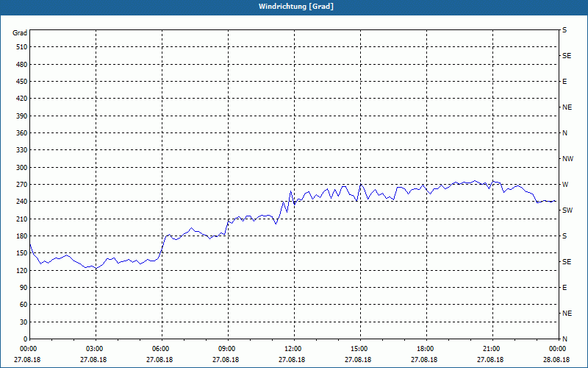Click the chart title 'Windrichtung [Grad]'
588x368 pixels.
pos(296,7)
